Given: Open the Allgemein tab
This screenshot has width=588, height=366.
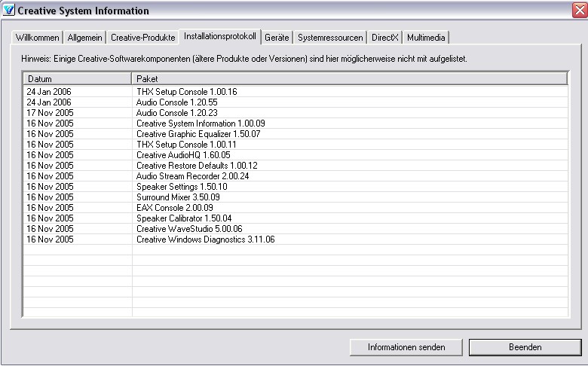Looking at the screenshot, I should [x=84, y=38].
